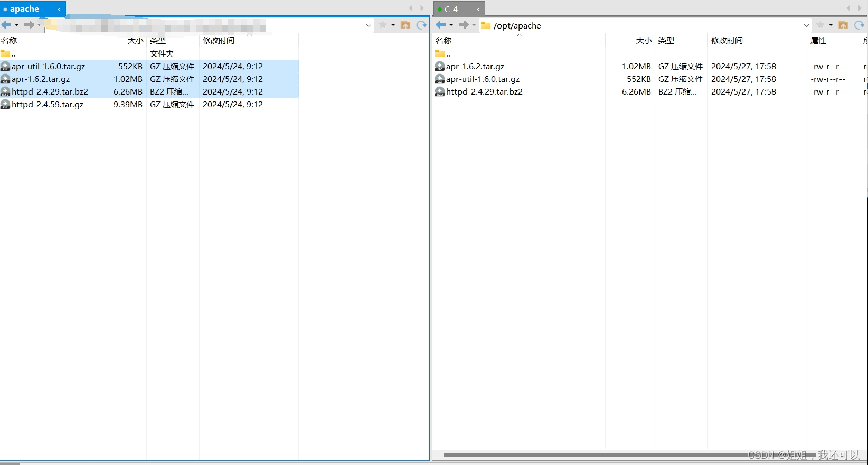Refresh the right pane listing
Screen dimensions: 868x465
click(x=859, y=25)
